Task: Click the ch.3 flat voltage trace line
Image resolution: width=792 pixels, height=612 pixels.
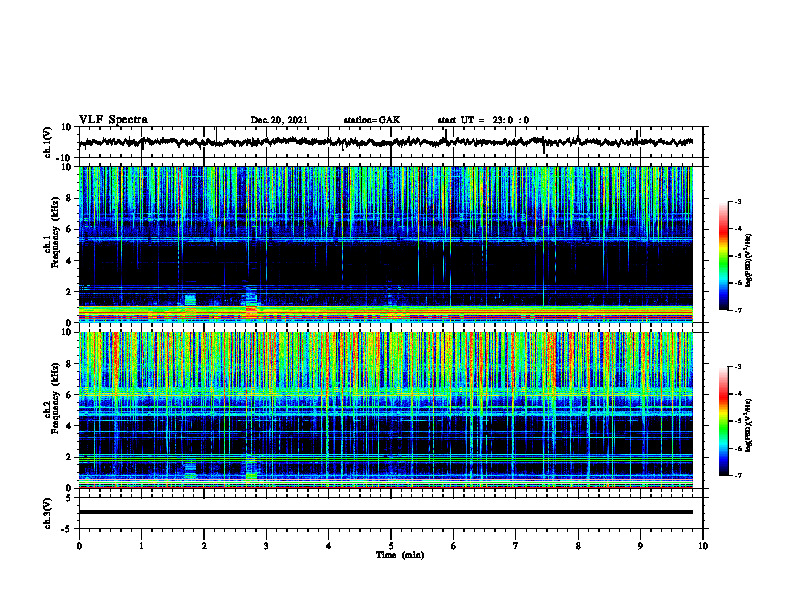Action: click(386, 512)
